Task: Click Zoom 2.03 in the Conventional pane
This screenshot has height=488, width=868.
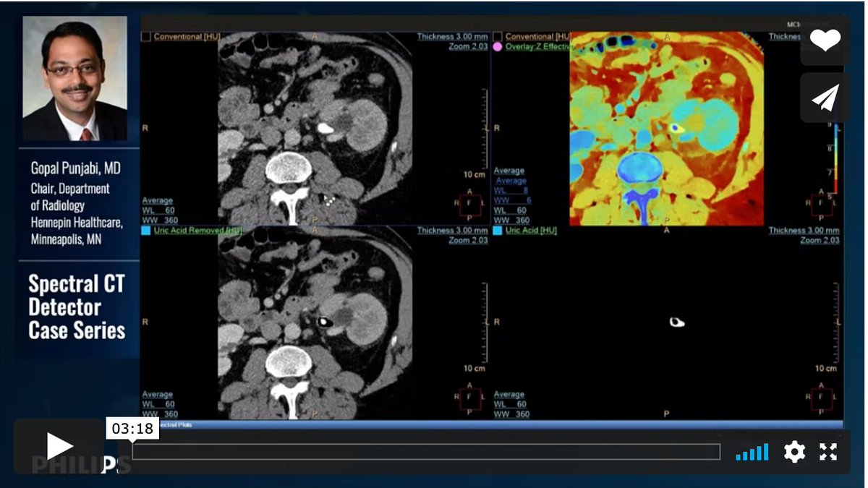Action: pyautogui.click(x=467, y=46)
